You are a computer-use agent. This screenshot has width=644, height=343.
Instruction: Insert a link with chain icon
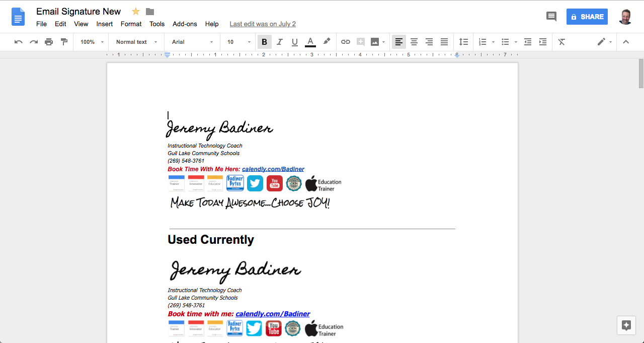click(x=346, y=42)
